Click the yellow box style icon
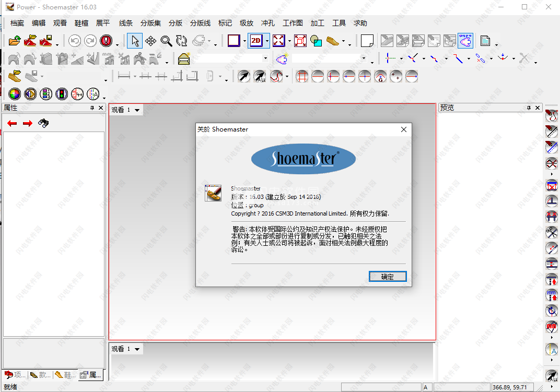560x392 pixels. click(x=183, y=58)
